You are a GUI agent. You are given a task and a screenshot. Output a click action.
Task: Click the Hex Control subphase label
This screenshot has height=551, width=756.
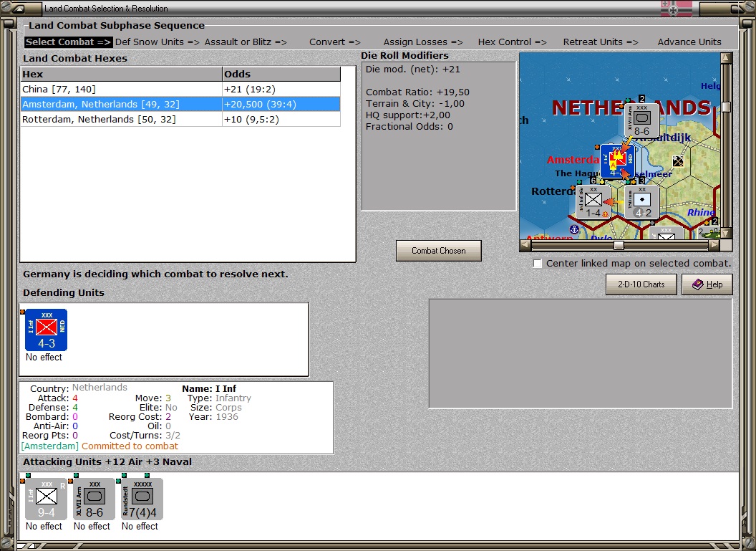point(512,42)
